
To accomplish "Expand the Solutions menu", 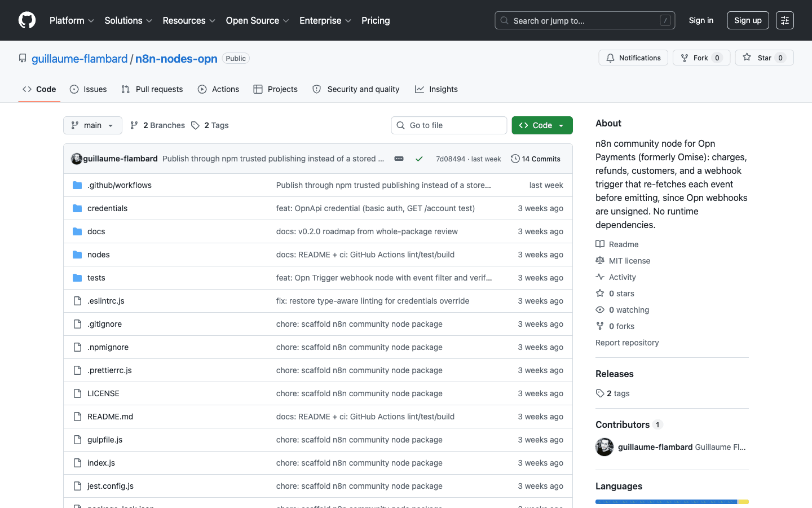I will pyautogui.click(x=129, y=20).
